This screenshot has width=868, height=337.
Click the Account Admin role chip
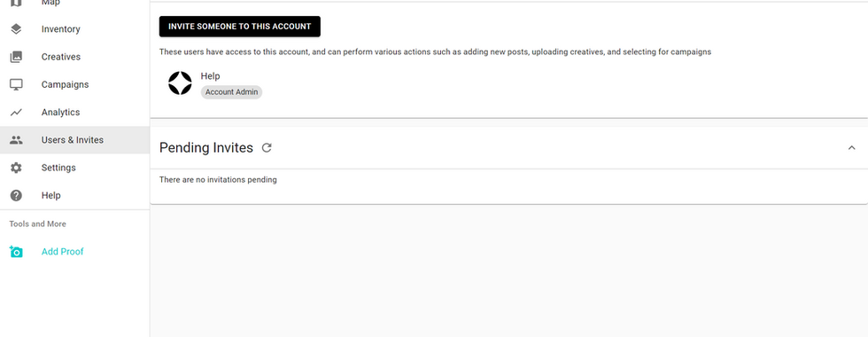(x=231, y=92)
